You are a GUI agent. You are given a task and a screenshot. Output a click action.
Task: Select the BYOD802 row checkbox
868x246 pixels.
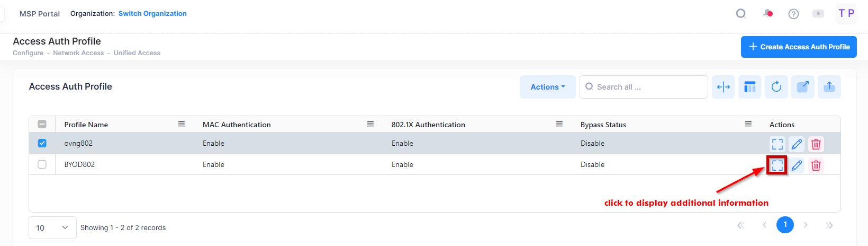click(x=42, y=164)
